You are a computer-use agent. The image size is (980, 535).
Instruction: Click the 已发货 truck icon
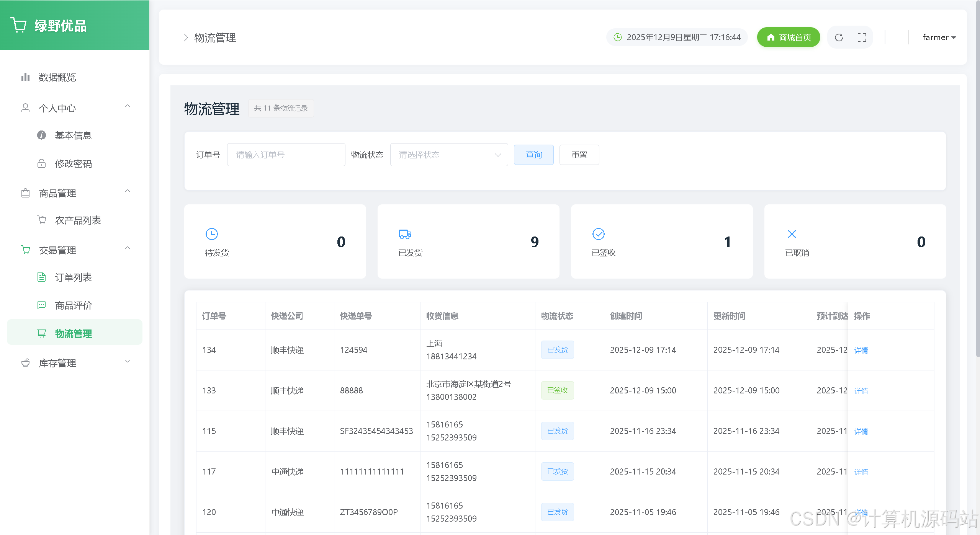tap(405, 234)
